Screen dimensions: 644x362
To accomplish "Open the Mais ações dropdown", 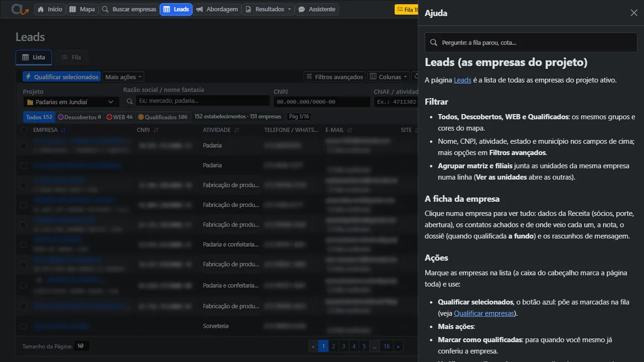I will pyautogui.click(x=123, y=77).
